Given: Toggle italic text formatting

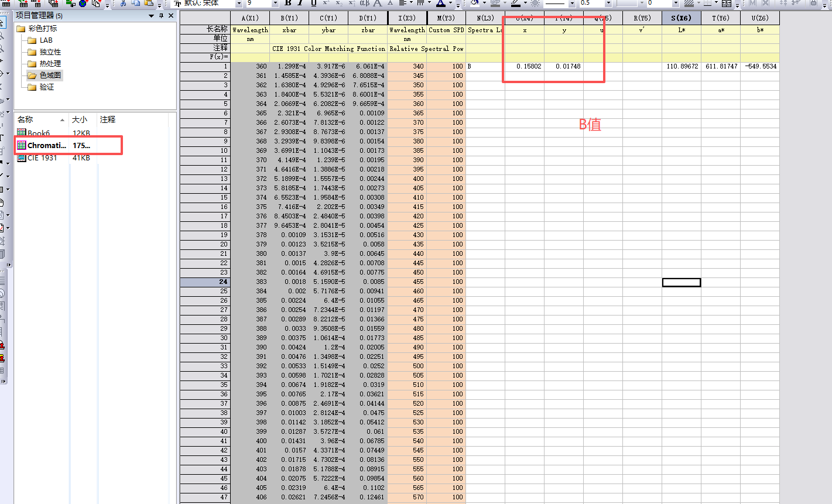Looking at the screenshot, I should coord(300,3).
